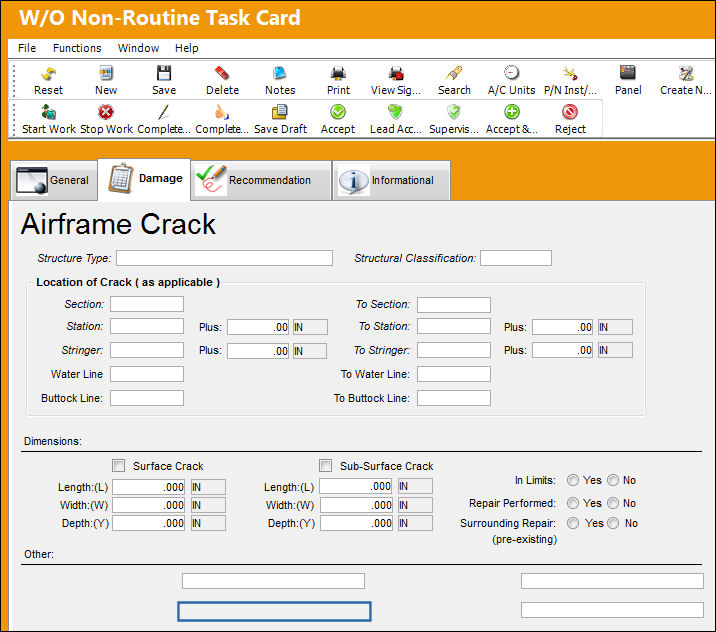Click the Start Work icon
The width and height of the screenshot is (716, 632).
click(x=48, y=112)
